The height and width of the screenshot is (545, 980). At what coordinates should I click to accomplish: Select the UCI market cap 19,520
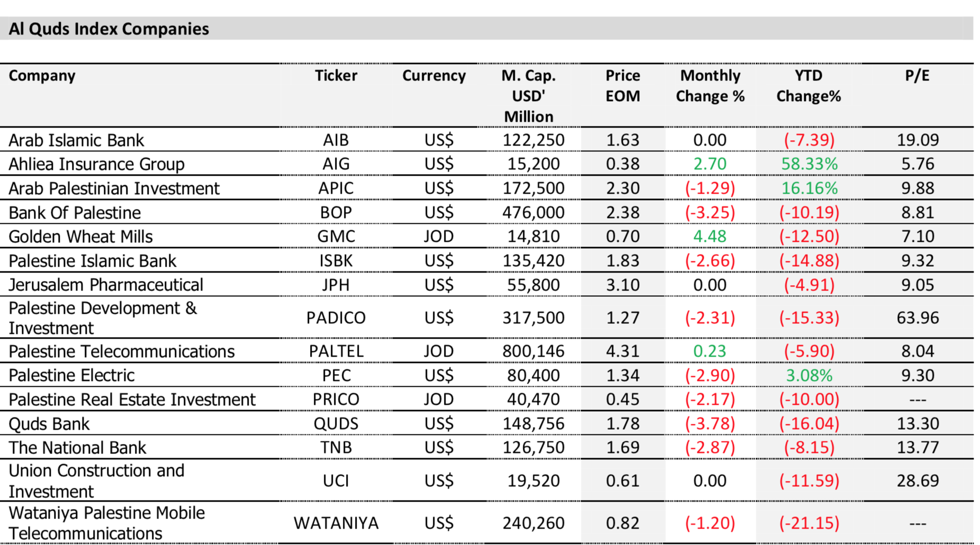tap(533, 480)
